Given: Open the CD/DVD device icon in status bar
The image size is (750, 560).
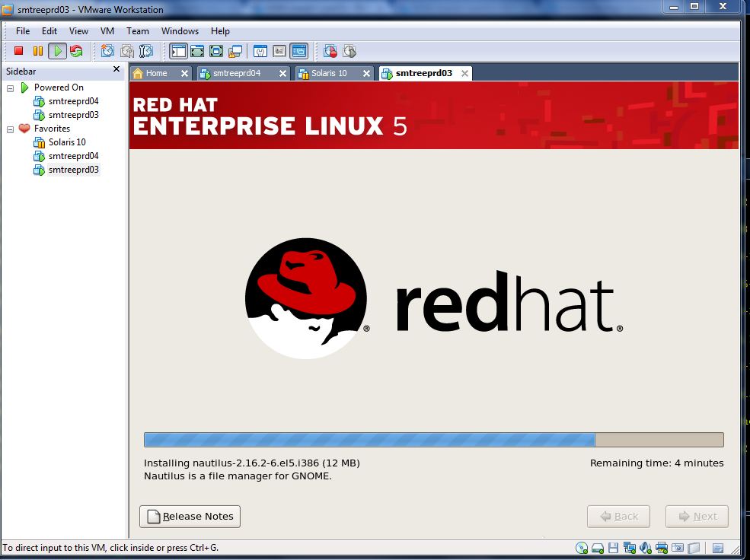Looking at the screenshot, I should point(580,547).
